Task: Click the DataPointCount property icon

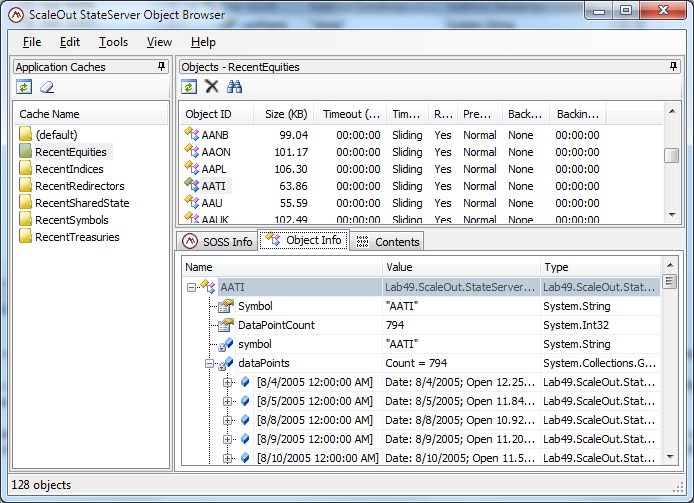Action: pyautogui.click(x=226, y=325)
